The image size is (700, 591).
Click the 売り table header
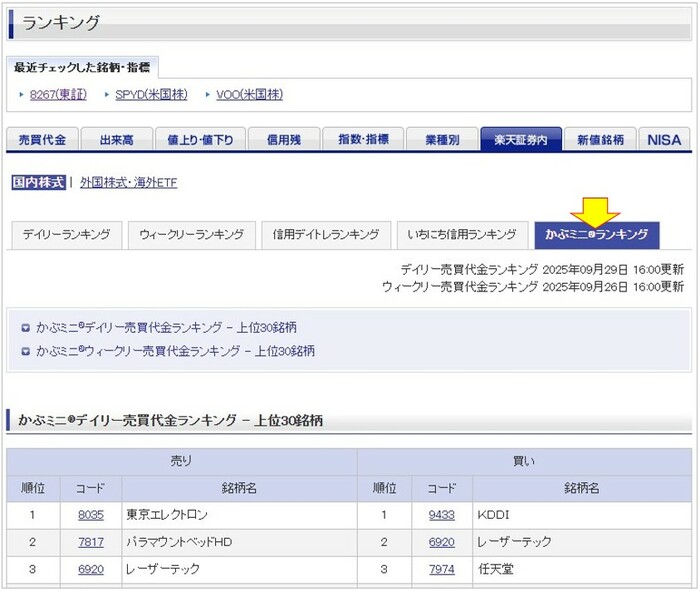[182, 462]
